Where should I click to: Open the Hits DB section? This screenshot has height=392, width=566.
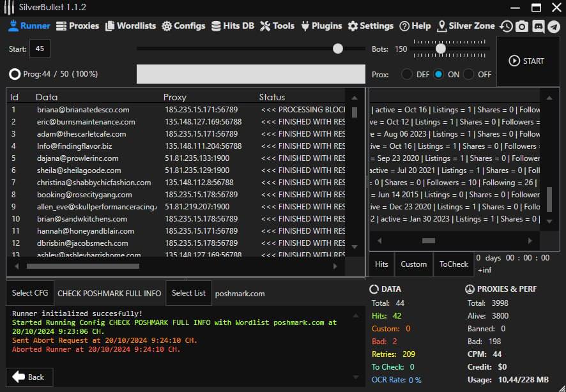(233, 26)
